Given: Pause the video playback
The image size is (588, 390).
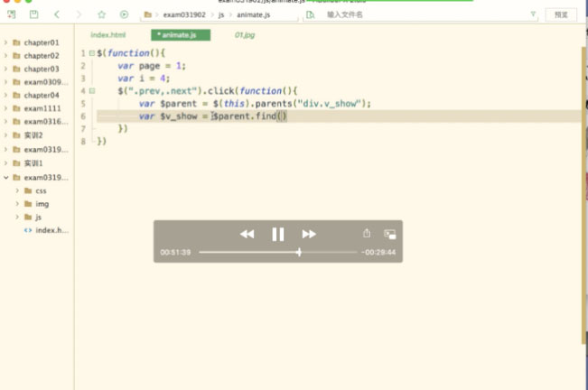Looking at the screenshot, I should tap(278, 234).
